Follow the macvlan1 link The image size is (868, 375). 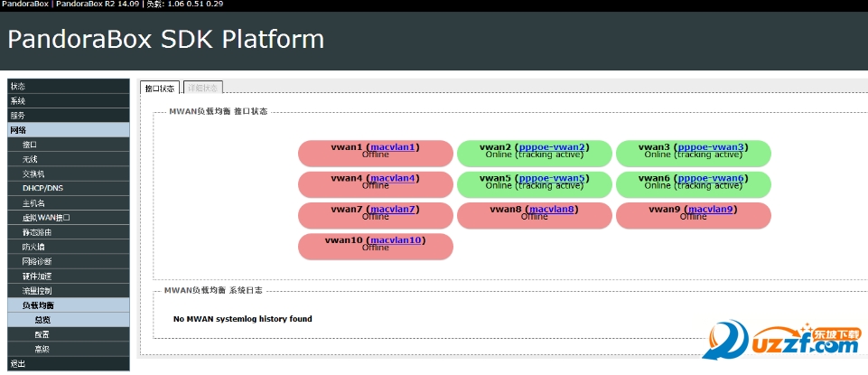click(393, 146)
